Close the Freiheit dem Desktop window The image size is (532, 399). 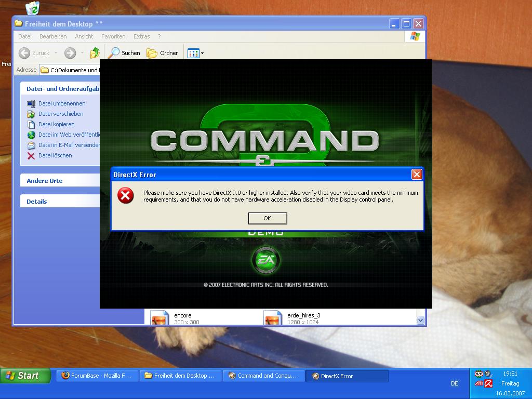(x=418, y=24)
